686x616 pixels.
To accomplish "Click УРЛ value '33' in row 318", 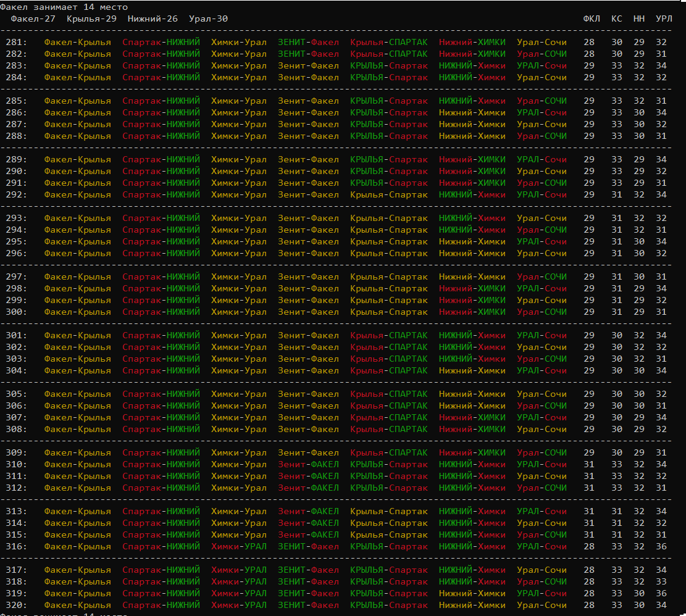I will (x=661, y=582).
